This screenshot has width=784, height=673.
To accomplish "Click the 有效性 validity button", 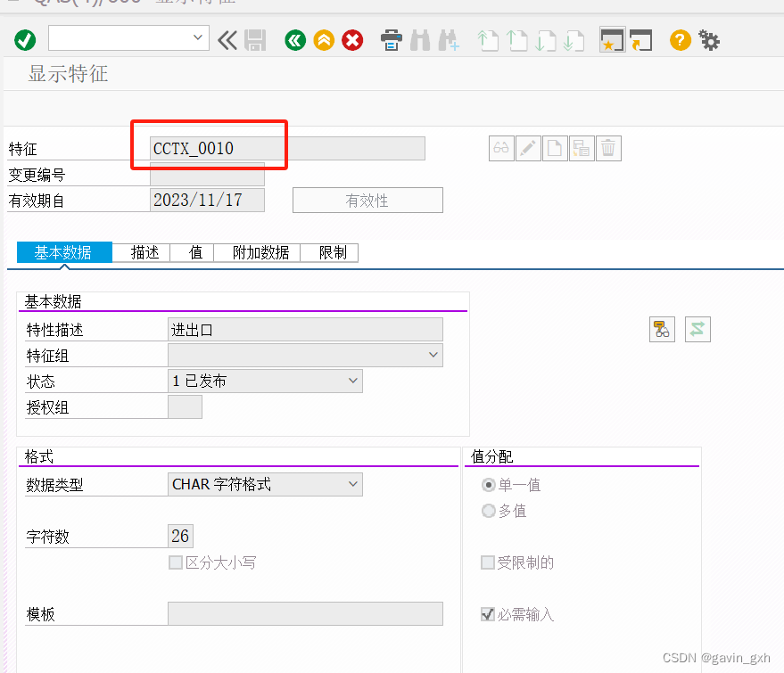I will coord(367,200).
